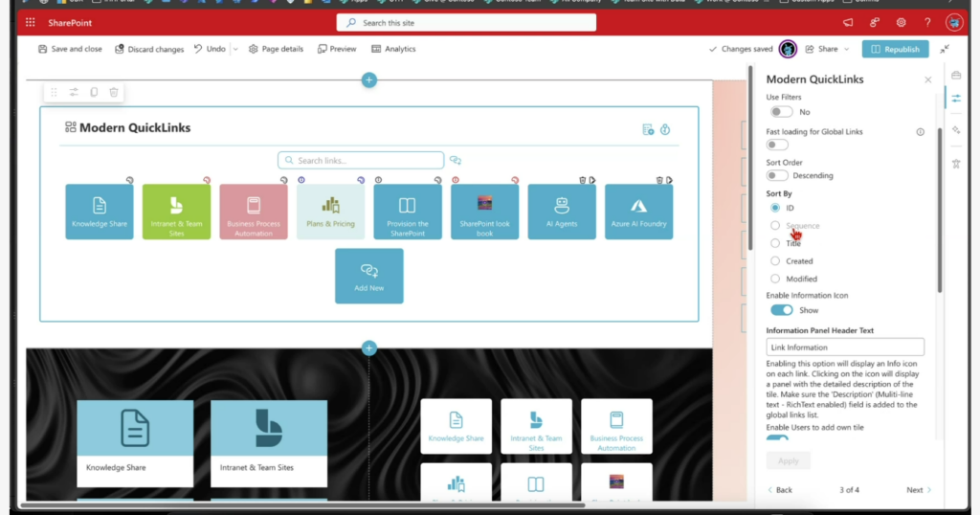Click Discard changes
980x515 pixels.
click(x=148, y=49)
